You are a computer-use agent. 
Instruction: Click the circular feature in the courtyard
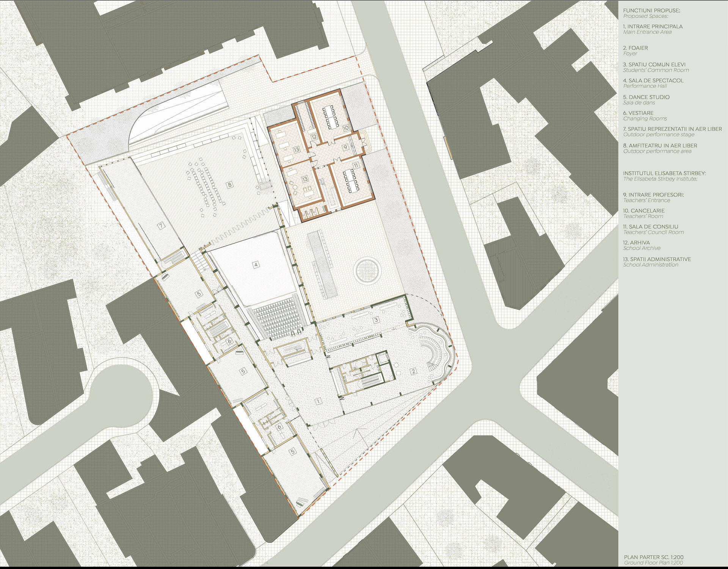367,270
